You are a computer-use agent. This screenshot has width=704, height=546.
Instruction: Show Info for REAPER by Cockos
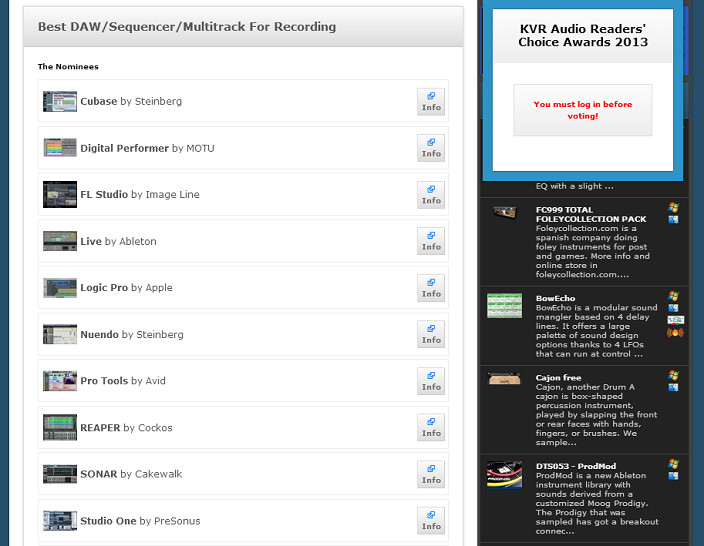point(431,427)
